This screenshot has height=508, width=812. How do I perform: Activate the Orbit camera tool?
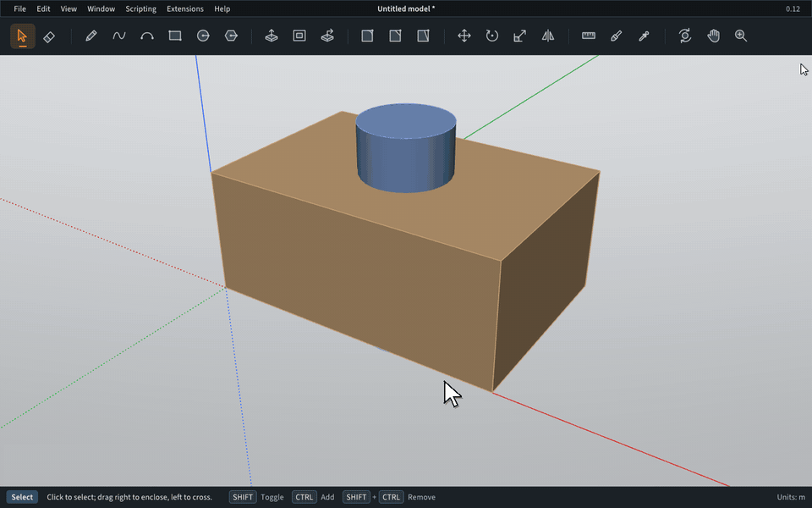coord(684,36)
